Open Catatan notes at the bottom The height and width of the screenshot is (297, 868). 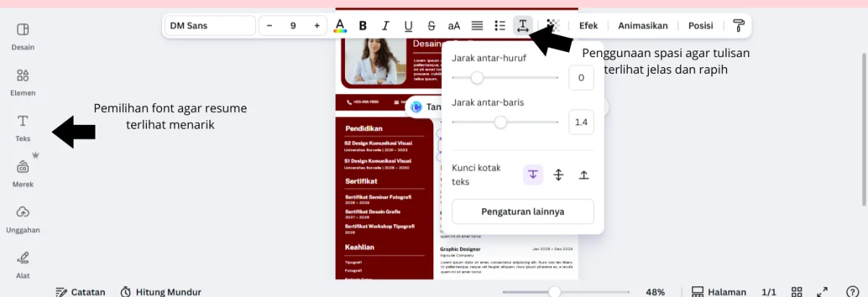point(80,292)
